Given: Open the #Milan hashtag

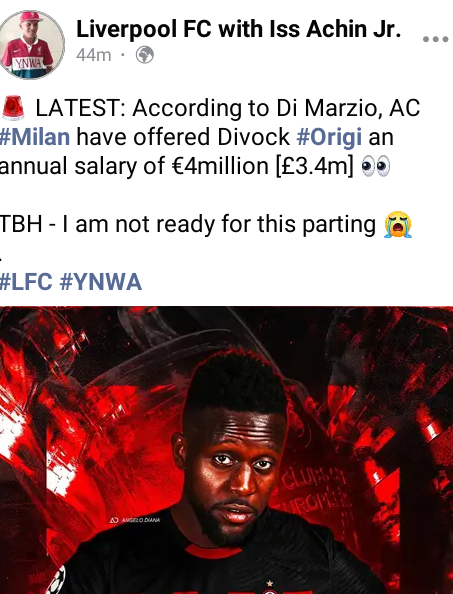Looking at the screenshot, I should [35, 137].
